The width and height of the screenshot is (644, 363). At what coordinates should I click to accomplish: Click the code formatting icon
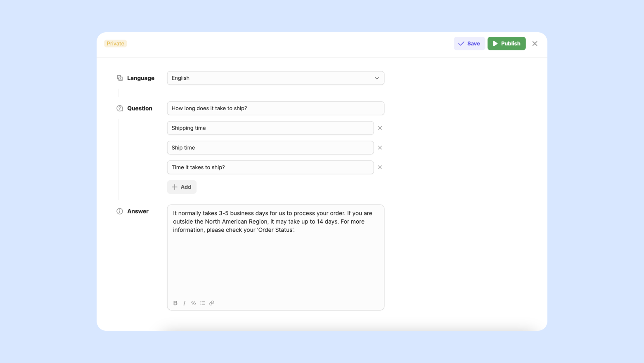(194, 303)
